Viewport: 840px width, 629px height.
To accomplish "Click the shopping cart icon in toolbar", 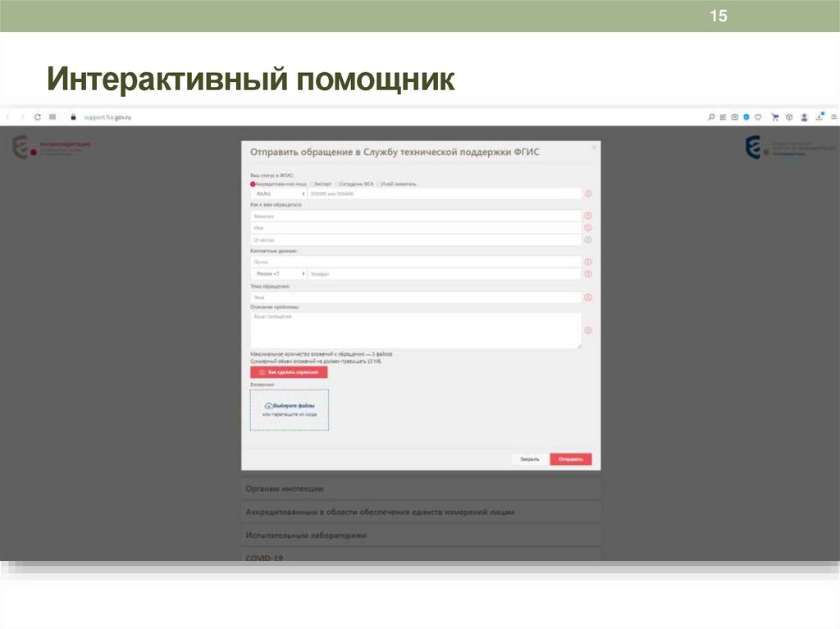I will point(775,116).
